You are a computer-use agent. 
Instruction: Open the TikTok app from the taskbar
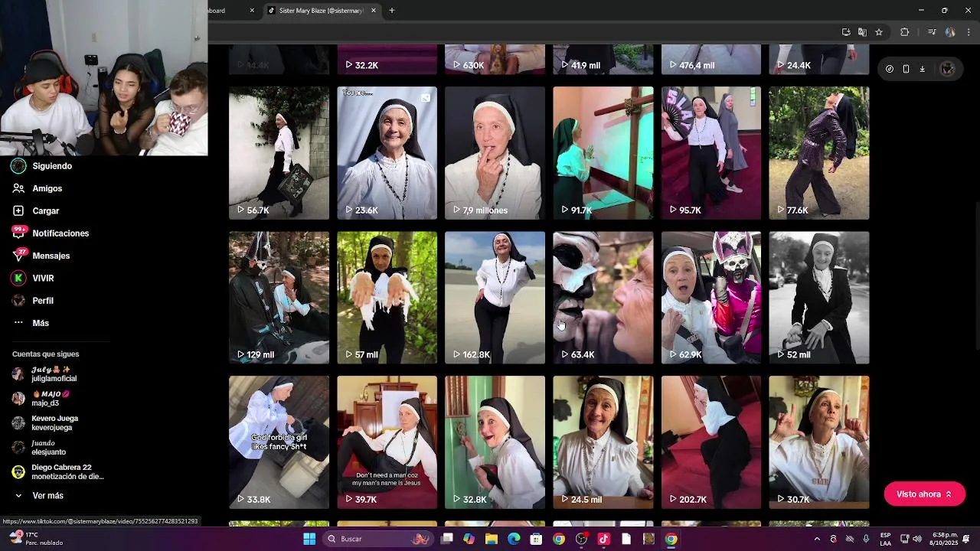click(603, 539)
